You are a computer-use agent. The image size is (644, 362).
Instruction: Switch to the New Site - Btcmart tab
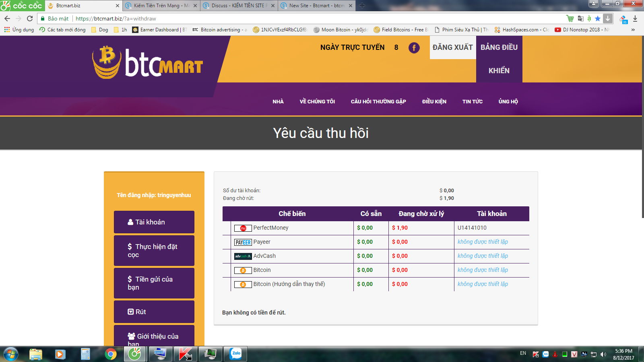pyautogui.click(x=317, y=6)
